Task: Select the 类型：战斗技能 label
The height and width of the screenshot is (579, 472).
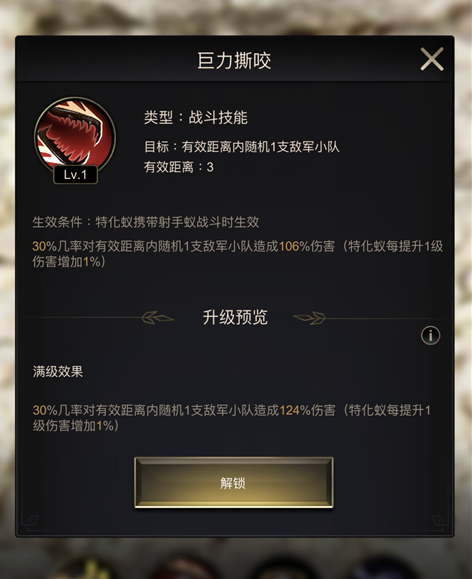Action: [x=196, y=117]
